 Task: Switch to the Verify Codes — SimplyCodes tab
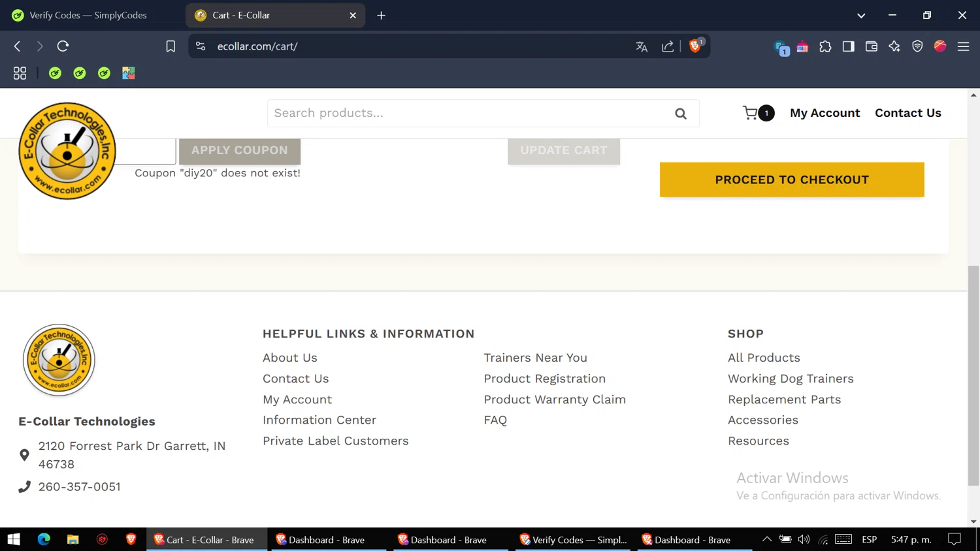(x=88, y=15)
